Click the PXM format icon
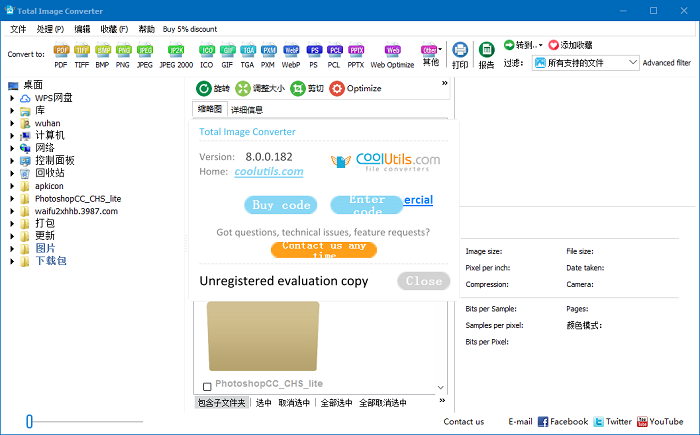Image resolution: width=700 pixels, height=435 pixels. tap(268, 50)
